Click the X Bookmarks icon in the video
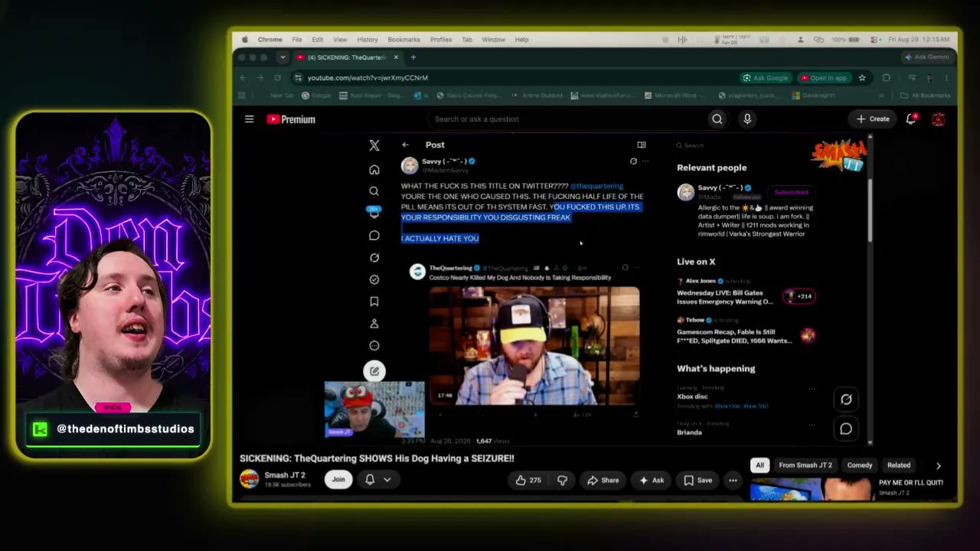Viewport: 980px width, 551px height. [x=374, y=302]
